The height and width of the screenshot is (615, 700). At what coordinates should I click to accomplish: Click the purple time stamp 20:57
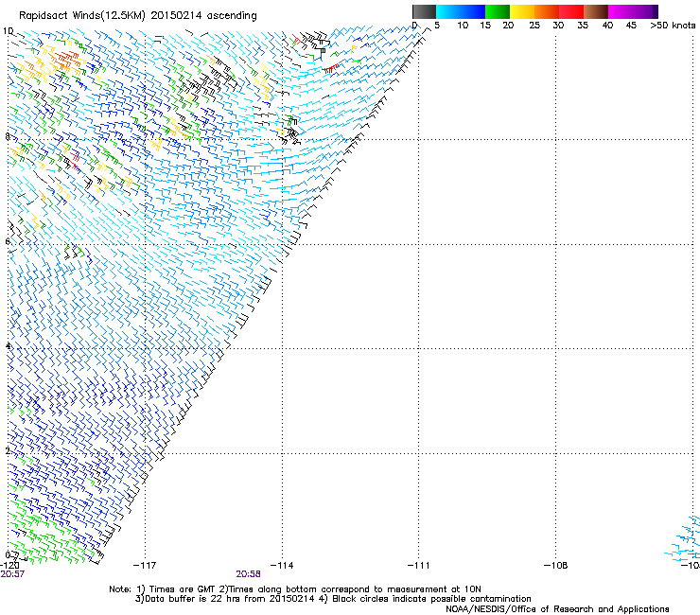coord(12,574)
